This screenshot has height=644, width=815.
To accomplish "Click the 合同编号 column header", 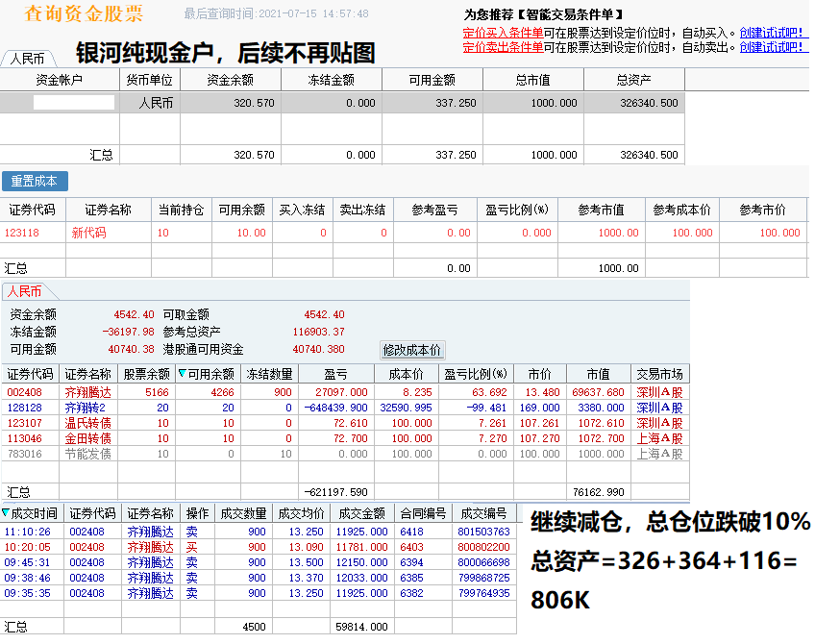I will (x=423, y=513).
